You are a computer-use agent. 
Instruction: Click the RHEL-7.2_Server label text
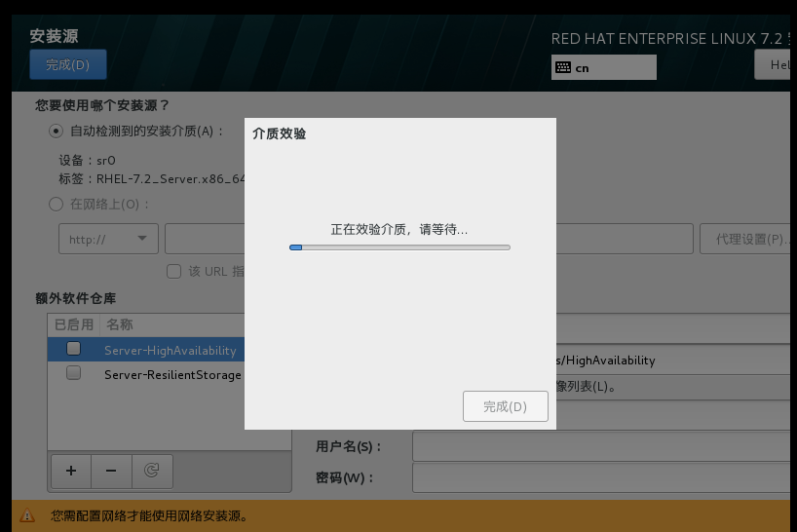pos(171,179)
